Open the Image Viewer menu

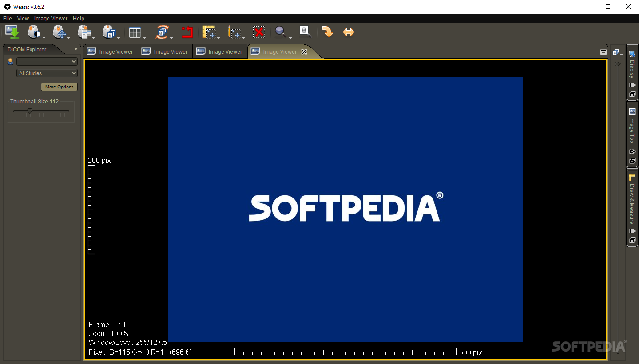(x=51, y=19)
